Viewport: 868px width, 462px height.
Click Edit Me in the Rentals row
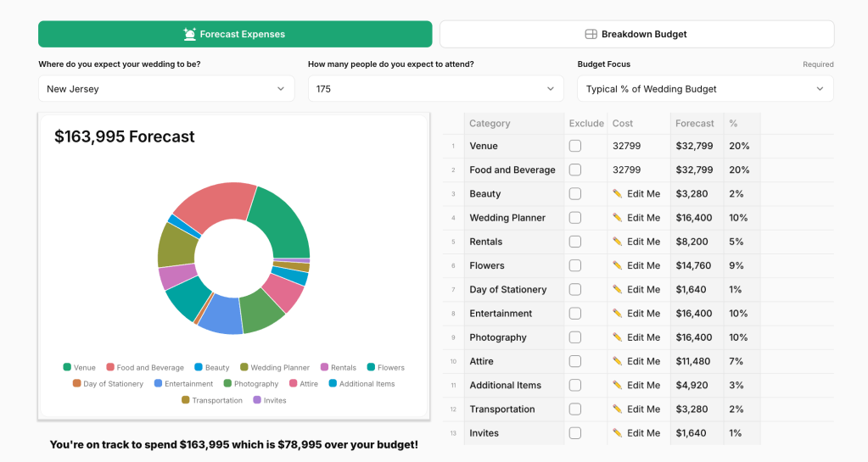coord(643,242)
